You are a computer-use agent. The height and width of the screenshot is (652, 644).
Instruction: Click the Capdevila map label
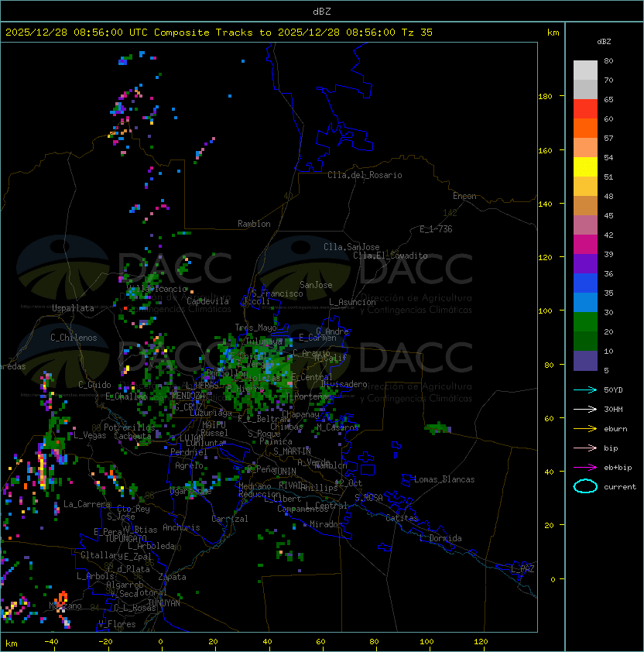(x=207, y=301)
